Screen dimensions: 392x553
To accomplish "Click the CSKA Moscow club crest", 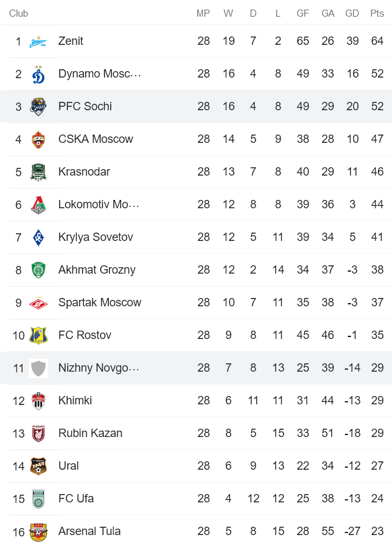I will click(x=38, y=140).
